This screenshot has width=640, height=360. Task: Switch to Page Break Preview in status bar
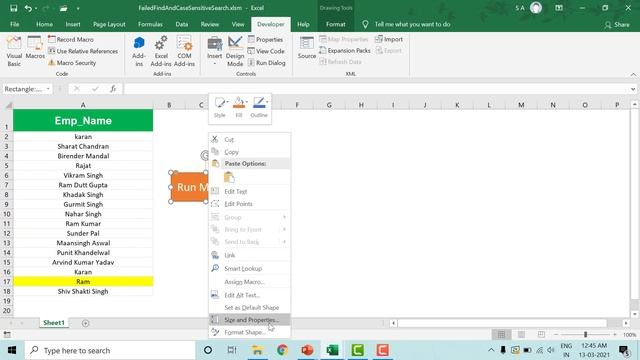pos(541,335)
